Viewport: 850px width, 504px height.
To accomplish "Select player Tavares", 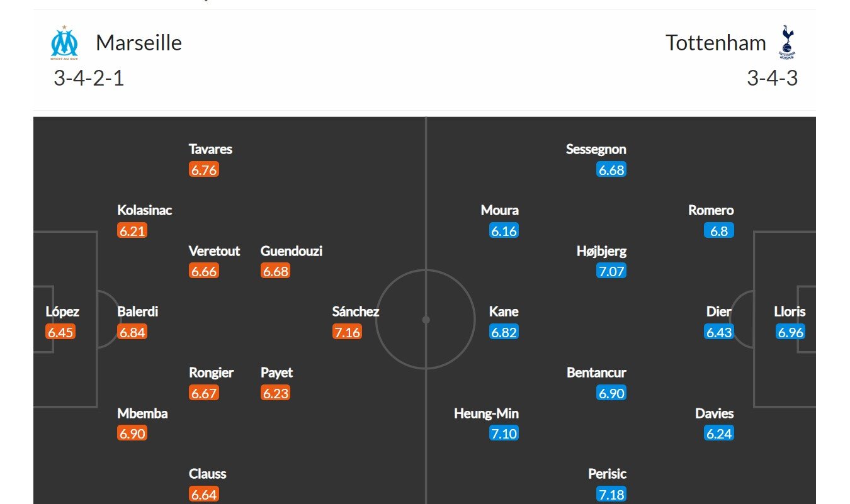I will 210,149.
